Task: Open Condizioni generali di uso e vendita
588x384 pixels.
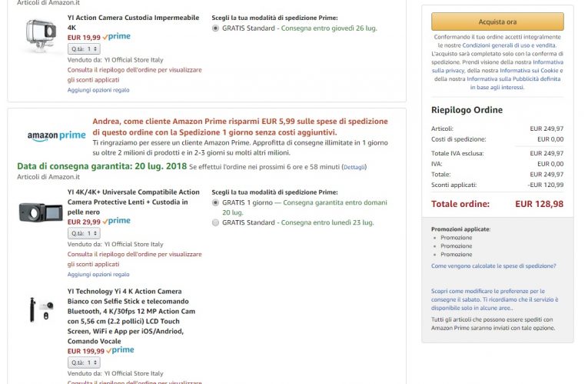Action: coord(510,45)
